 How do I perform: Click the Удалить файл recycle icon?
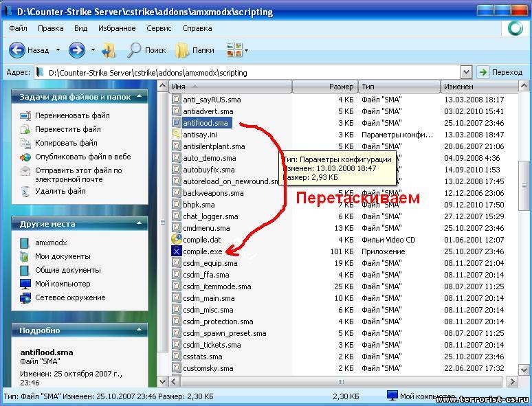25,191
